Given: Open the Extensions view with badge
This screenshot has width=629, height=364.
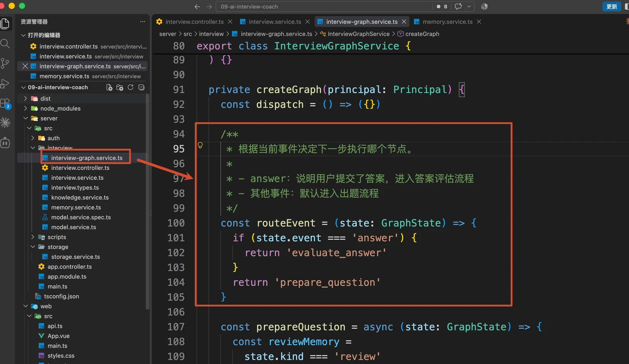Looking at the screenshot, I should tap(6, 104).
